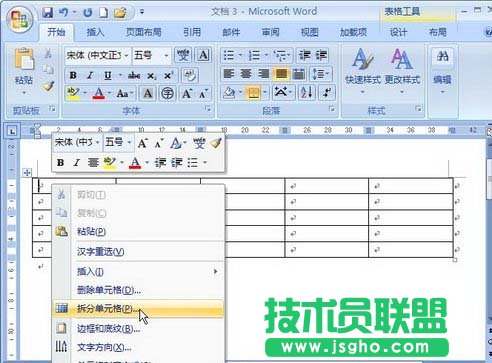Save document via quick access toolbar
This screenshot has height=363, width=492.
click(48, 13)
